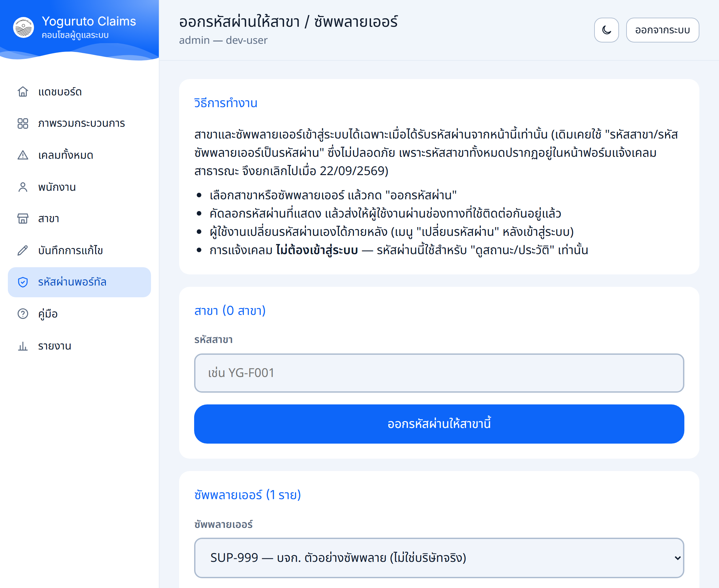Click the shield icon beside รหัสผ่านพอร์ทัล

click(x=23, y=282)
